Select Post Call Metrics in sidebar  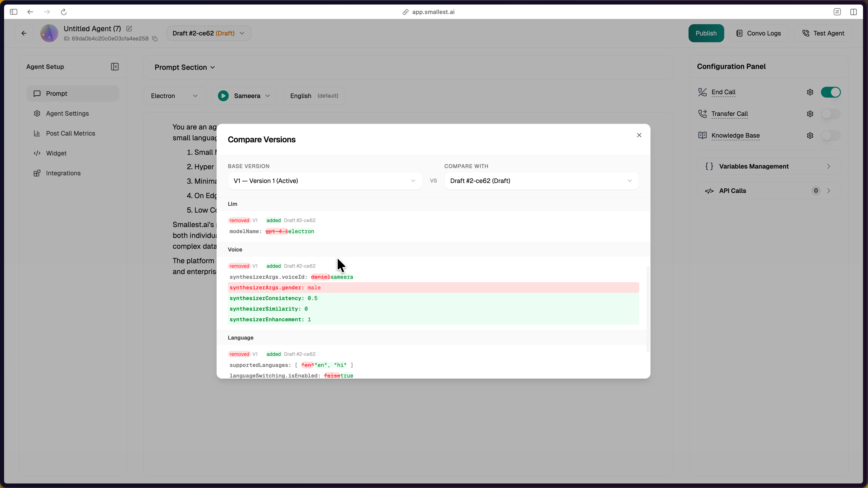click(x=71, y=133)
